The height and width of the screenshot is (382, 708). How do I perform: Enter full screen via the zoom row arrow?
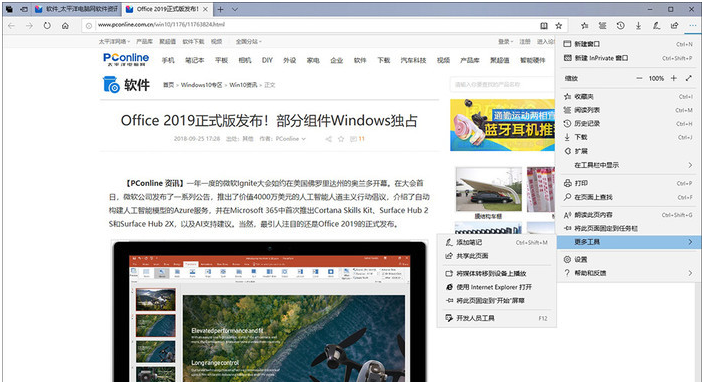(689, 78)
